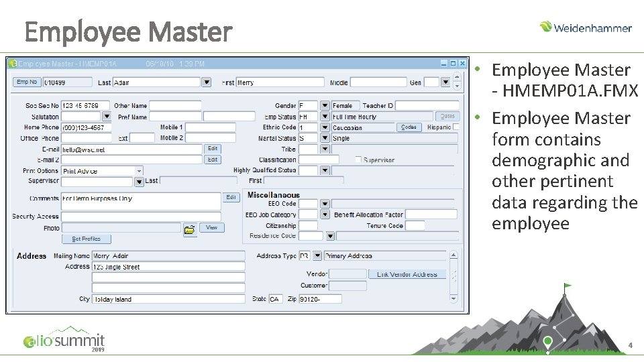Click the address block scroll up arrow
This screenshot has width=644, height=362.
tap(453, 255)
